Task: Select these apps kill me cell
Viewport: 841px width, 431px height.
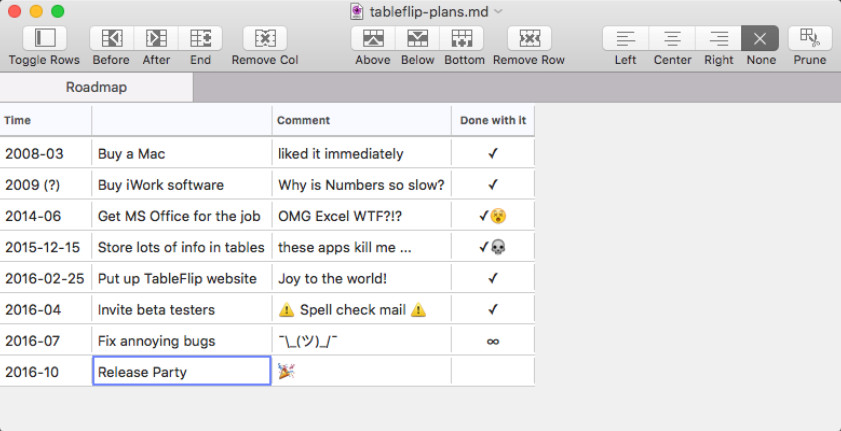Action: coord(362,247)
